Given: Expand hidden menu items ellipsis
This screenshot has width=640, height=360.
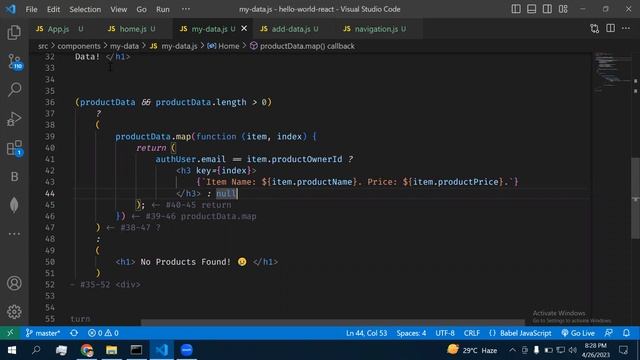Looking at the screenshot, I should point(186,9).
